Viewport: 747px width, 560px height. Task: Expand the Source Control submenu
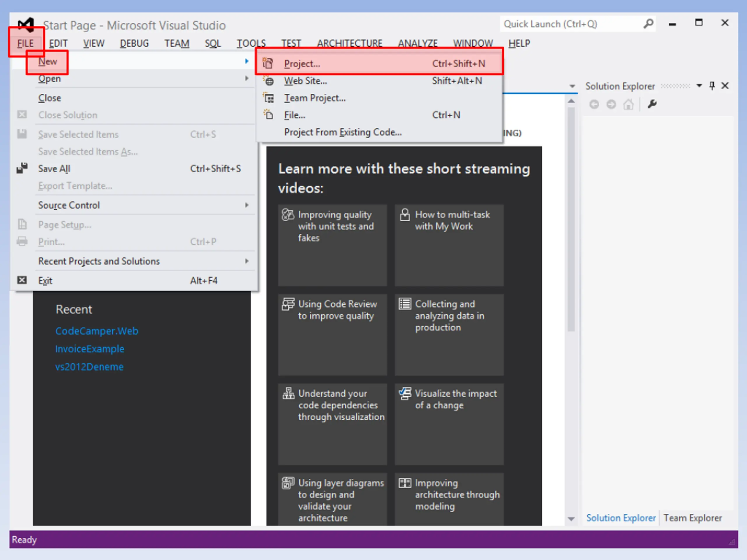click(135, 205)
